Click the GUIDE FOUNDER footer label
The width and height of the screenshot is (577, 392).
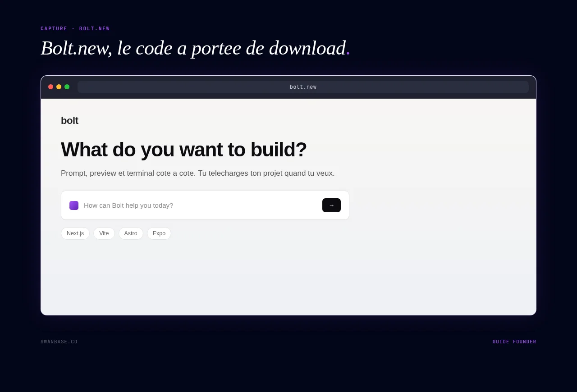514,342
